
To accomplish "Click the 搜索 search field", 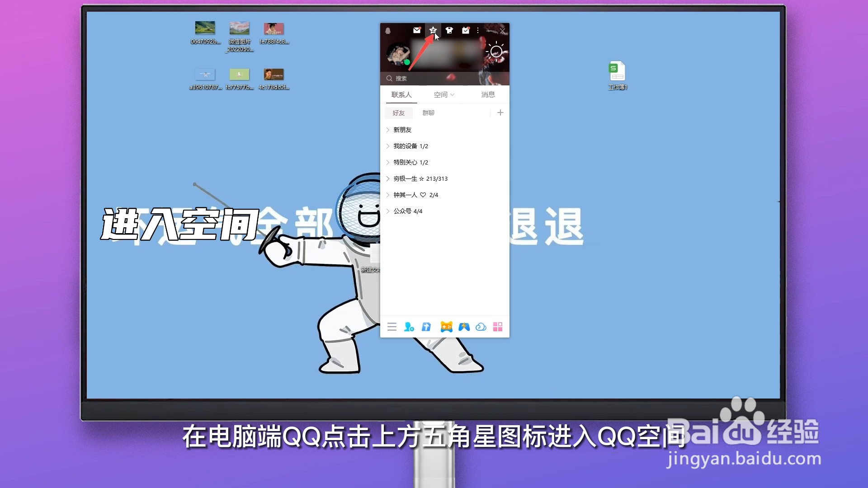I will [445, 78].
